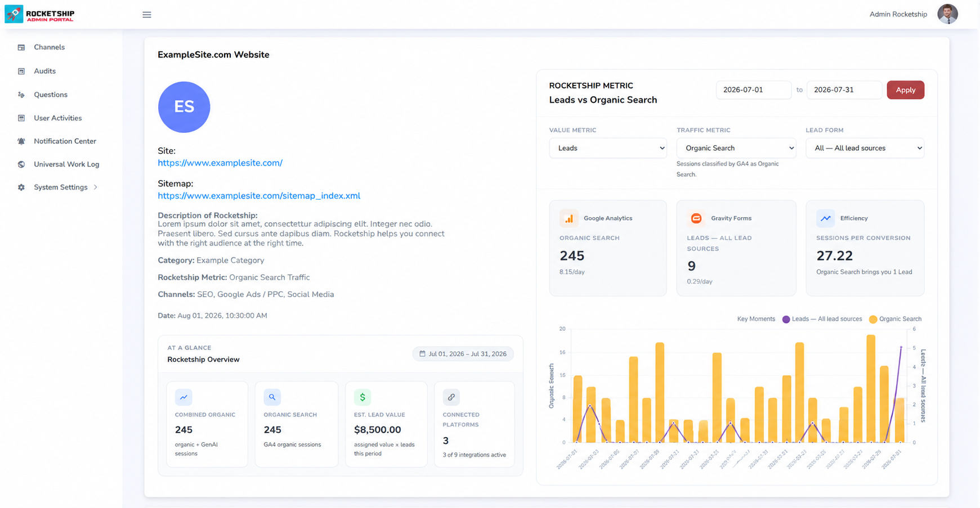The image size is (980, 508).
Task: Click Channels: SEO, Google Ads / PPC line
Action: coord(245,295)
